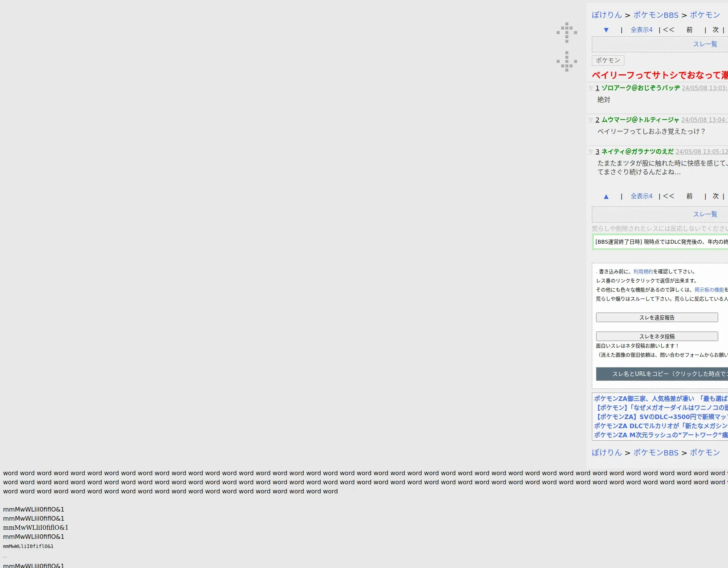This screenshot has width=728, height=568.
Task: Open スレ一覧 in the upper dashed box
Action: click(x=705, y=44)
